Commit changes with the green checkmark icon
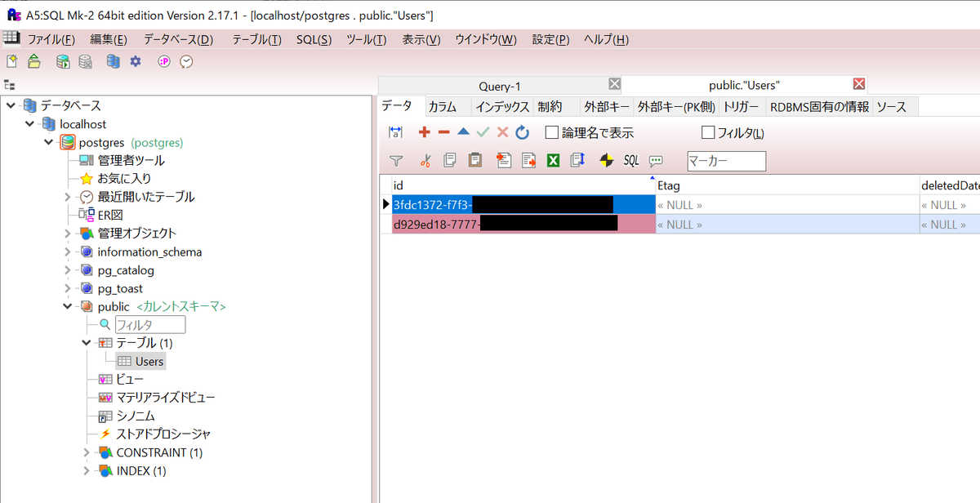This screenshot has width=980, height=503. [x=483, y=132]
